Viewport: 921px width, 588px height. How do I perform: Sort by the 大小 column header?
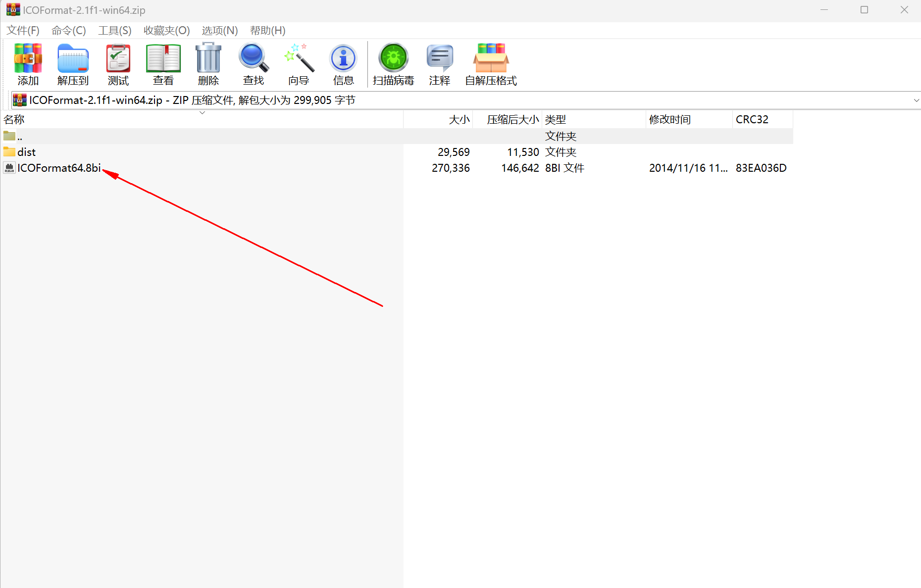(x=438, y=119)
